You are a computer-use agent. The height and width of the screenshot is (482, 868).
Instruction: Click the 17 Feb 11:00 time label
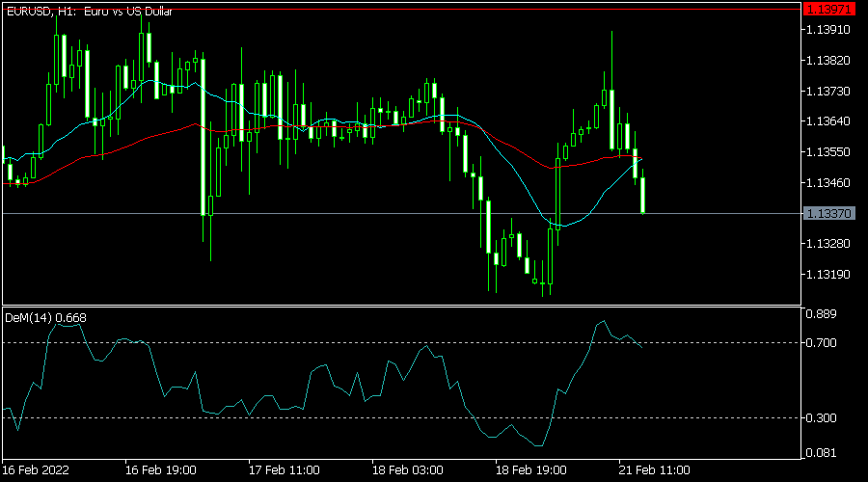point(284,470)
